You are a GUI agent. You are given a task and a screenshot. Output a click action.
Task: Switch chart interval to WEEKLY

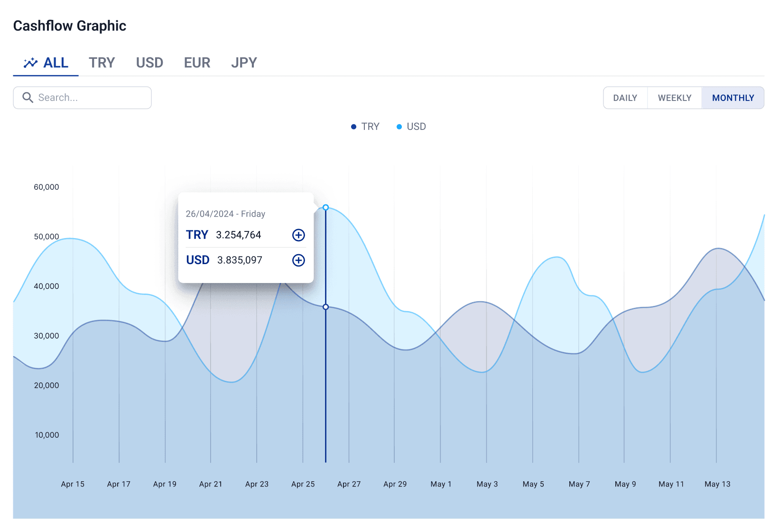pos(674,98)
